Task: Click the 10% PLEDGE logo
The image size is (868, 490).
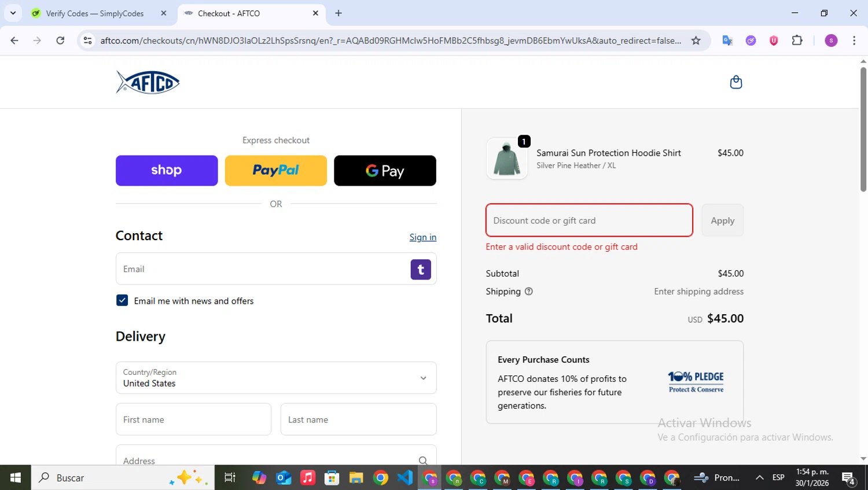Action: 696,382
